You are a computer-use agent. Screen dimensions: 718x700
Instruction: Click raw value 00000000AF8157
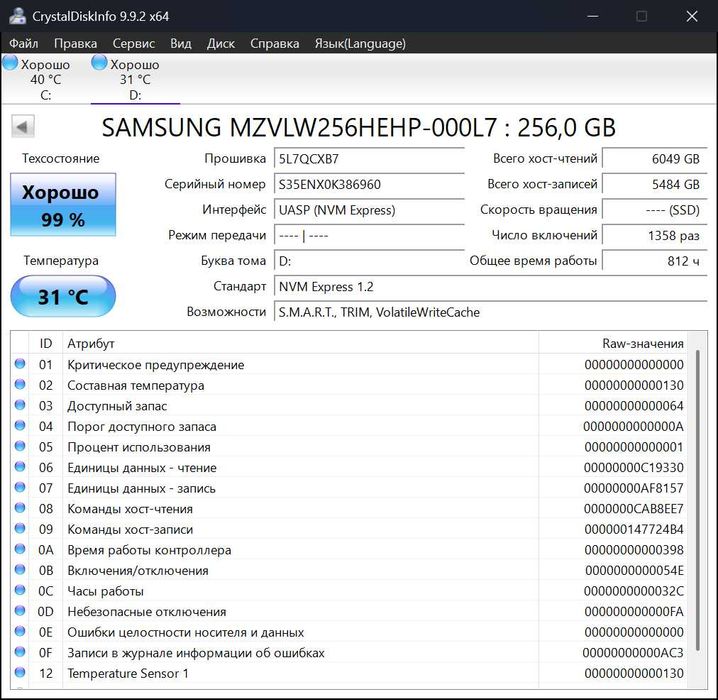pos(634,488)
